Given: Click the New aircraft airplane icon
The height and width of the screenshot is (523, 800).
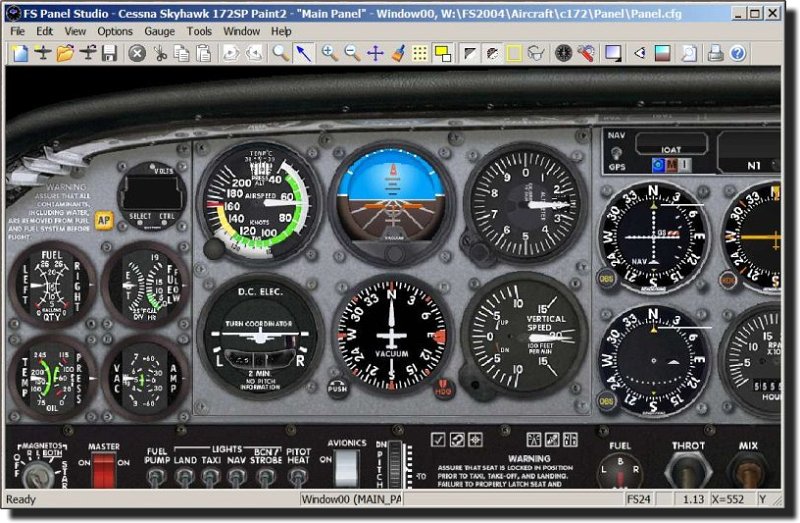Looking at the screenshot, I should (x=43, y=53).
